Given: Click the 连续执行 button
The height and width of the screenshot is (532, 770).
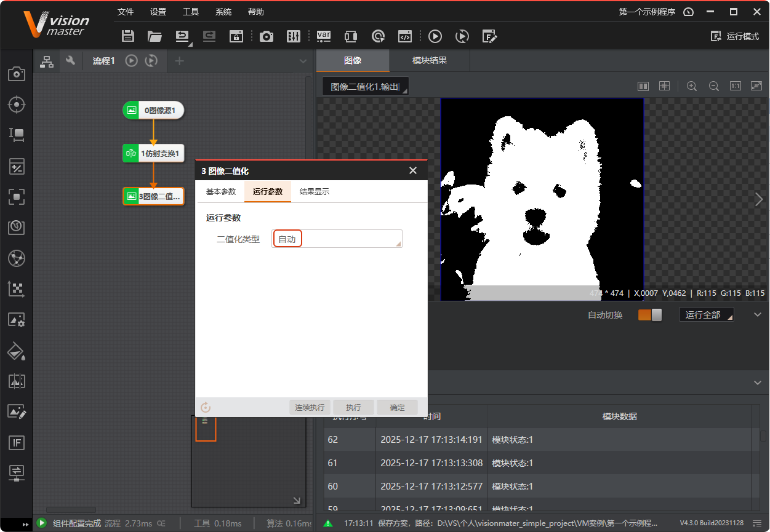Looking at the screenshot, I should pos(310,407).
